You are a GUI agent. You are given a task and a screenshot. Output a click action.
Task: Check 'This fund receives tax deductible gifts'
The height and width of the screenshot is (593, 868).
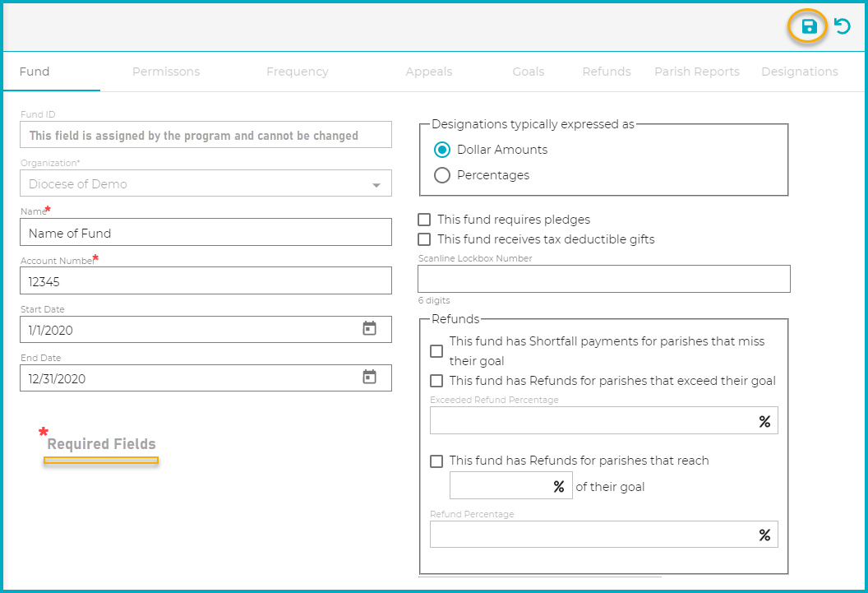tap(424, 239)
